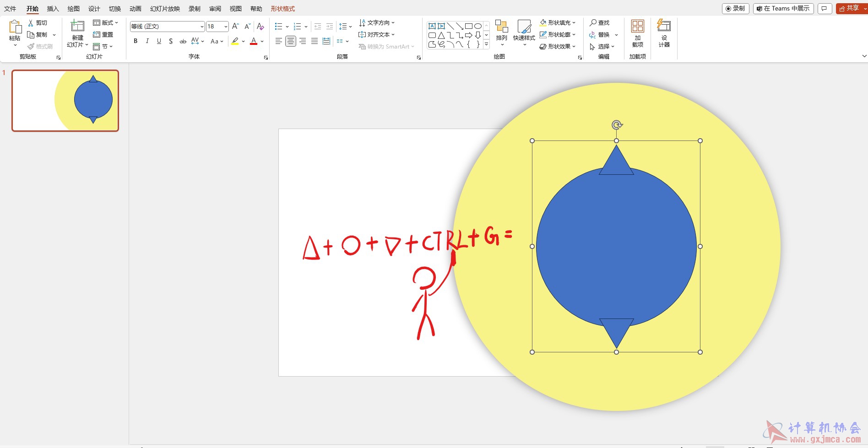Click the Cut (剪切) scissors button
Viewport: 868px width, 448px height.
pyautogui.click(x=37, y=23)
